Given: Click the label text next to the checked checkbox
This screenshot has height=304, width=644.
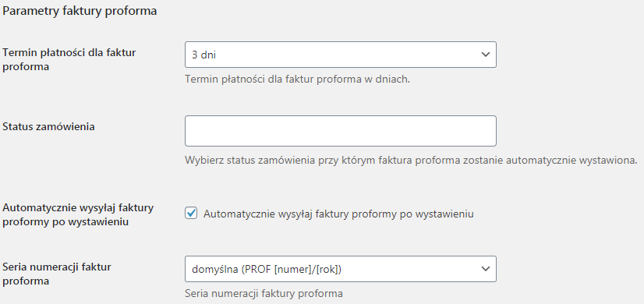Looking at the screenshot, I should coord(338,214).
